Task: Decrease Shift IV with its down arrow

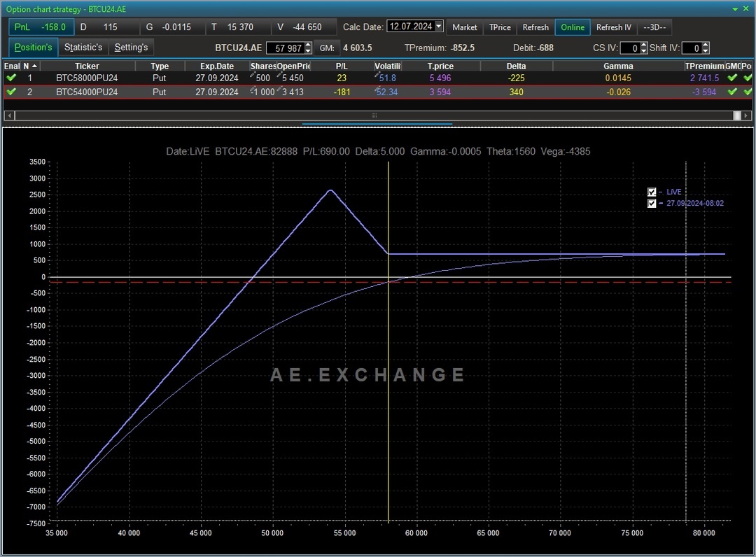Action: (x=706, y=51)
